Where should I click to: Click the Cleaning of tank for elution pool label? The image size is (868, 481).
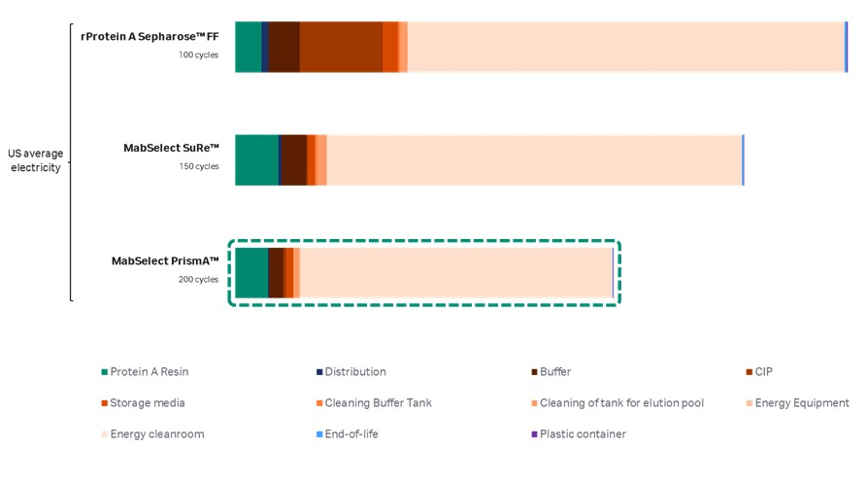pyautogui.click(x=621, y=403)
